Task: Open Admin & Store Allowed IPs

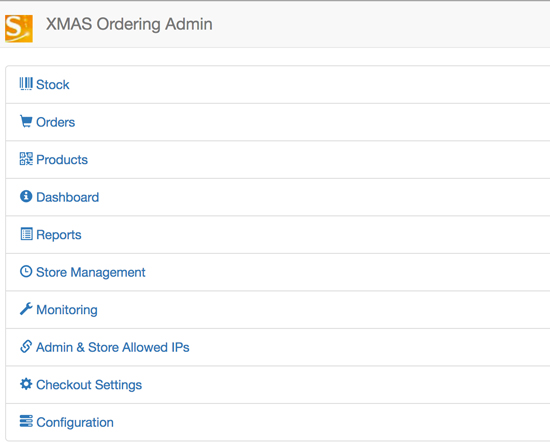Action: coord(113,347)
